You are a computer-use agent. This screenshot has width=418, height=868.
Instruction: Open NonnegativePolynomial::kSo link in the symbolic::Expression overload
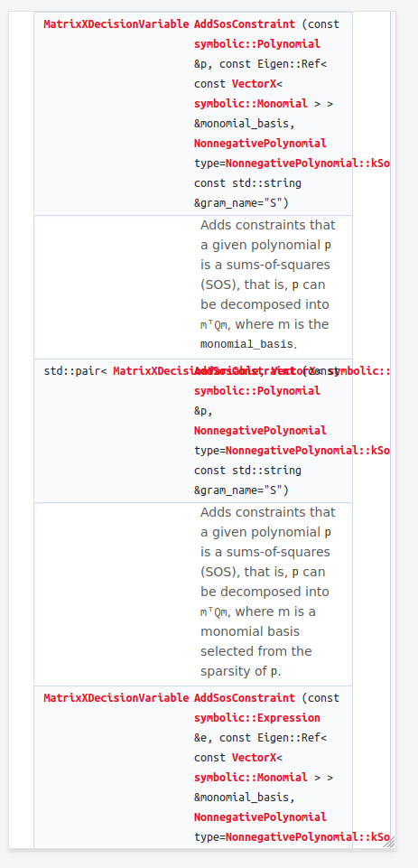click(x=307, y=837)
